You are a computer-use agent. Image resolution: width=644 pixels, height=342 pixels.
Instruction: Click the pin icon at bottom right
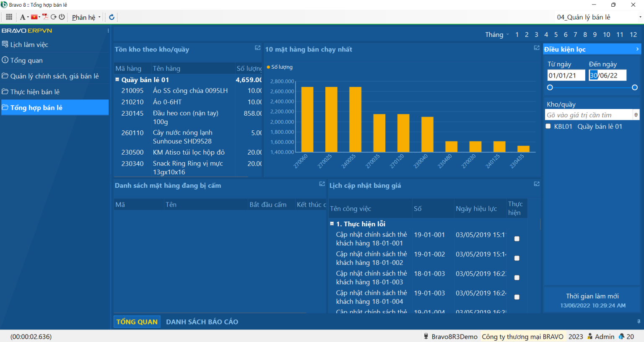639,321
